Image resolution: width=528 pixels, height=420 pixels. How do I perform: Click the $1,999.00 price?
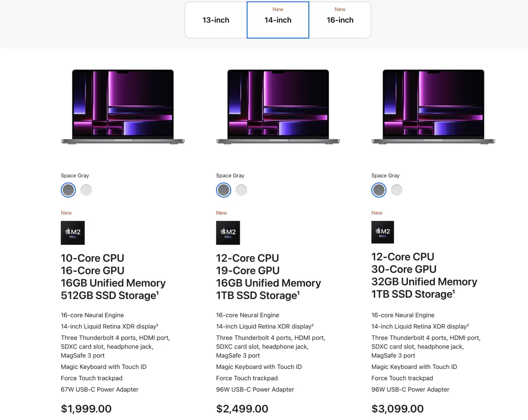(86, 409)
